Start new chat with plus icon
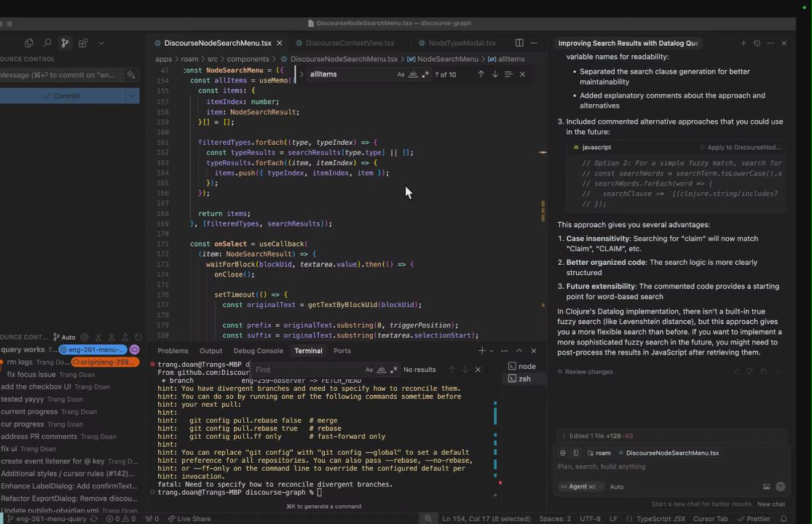Image resolution: width=812 pixels, height=524 pixels. (x=743, y=44)
